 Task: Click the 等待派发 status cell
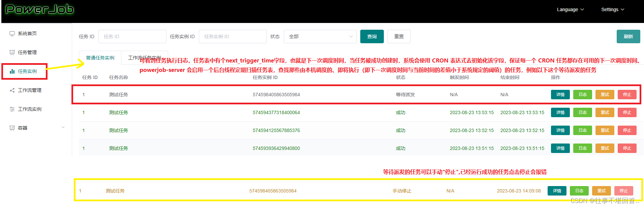click(x=405, y=95)
